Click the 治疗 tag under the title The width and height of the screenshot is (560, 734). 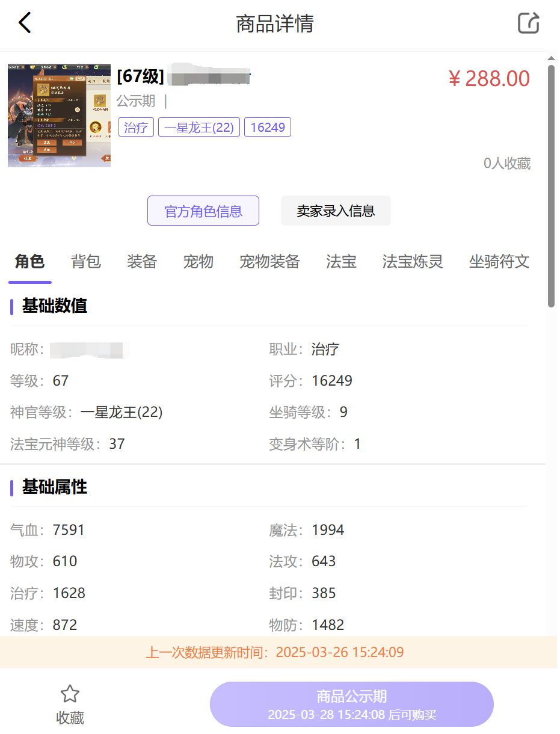tap(136, 127)
